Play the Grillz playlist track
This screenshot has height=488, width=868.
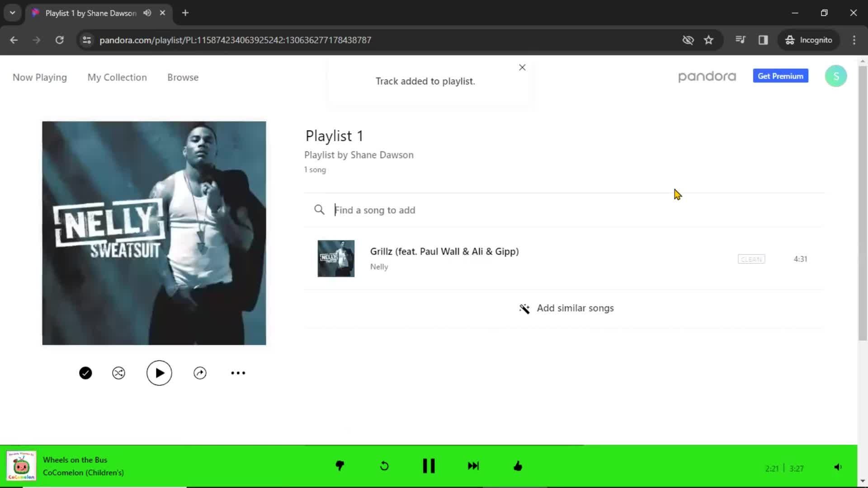[x=335, y=258]
